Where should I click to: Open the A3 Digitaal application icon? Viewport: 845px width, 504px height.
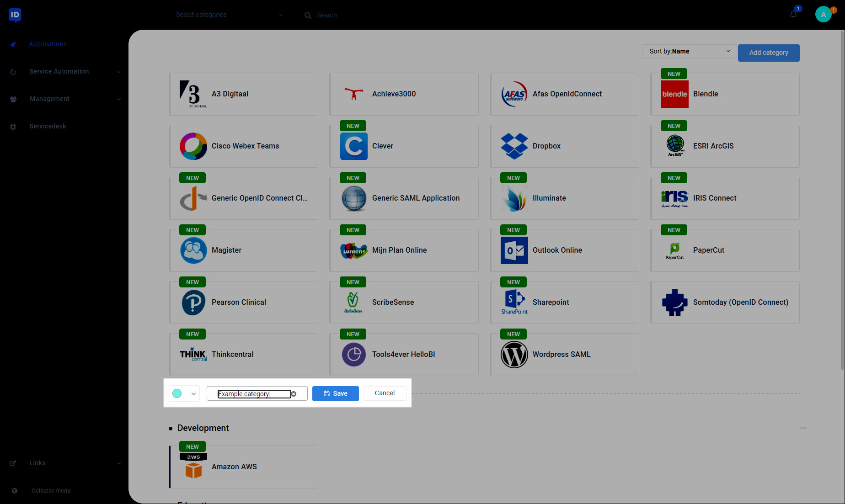click(193, 94)
